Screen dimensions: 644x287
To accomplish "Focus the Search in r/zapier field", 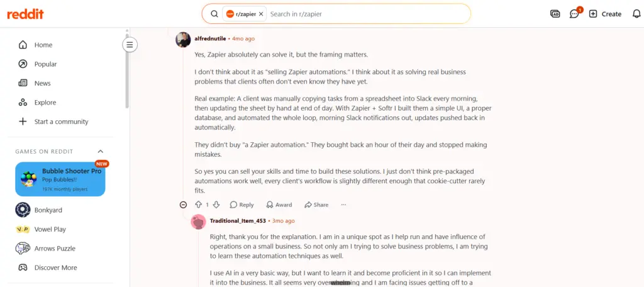I will 367,14.
